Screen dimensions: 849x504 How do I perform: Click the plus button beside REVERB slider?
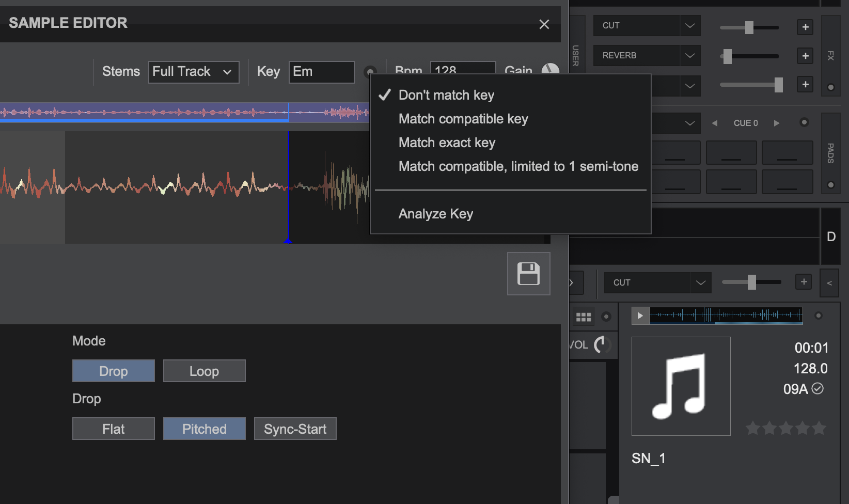pos(805,56)
